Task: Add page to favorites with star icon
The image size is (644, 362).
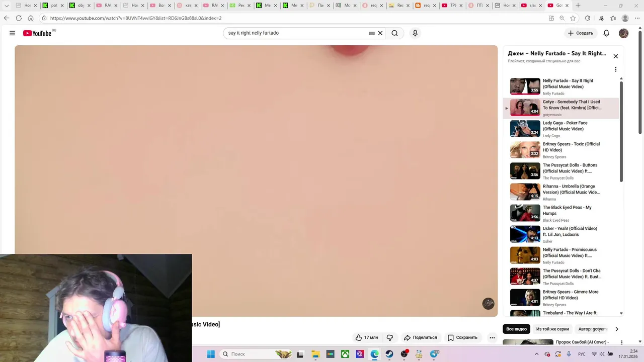Action: [573, 18]
